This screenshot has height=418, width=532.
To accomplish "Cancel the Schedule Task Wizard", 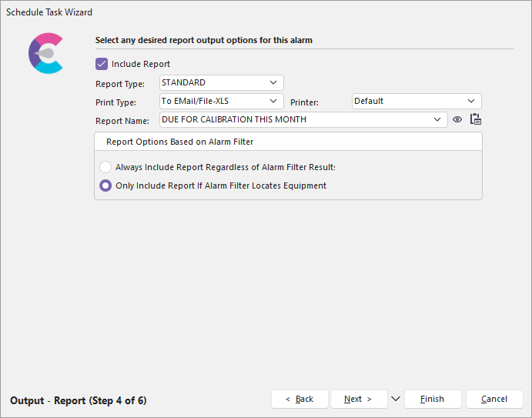I will [x=494, y=399].
